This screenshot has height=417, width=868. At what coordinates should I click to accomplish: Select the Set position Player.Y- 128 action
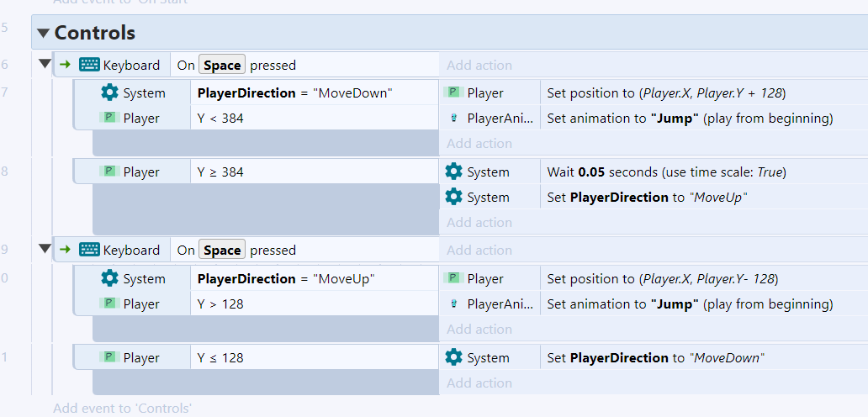[x=661, y=278]
